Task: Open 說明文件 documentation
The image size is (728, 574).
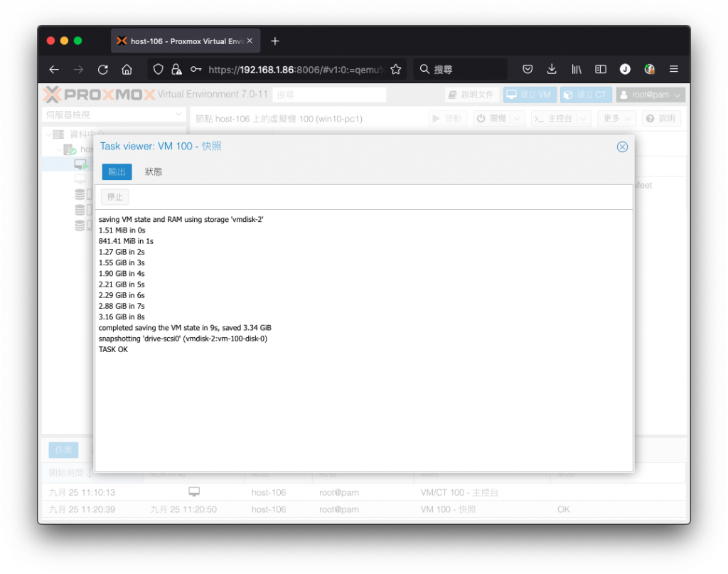Action: (472, 95)
